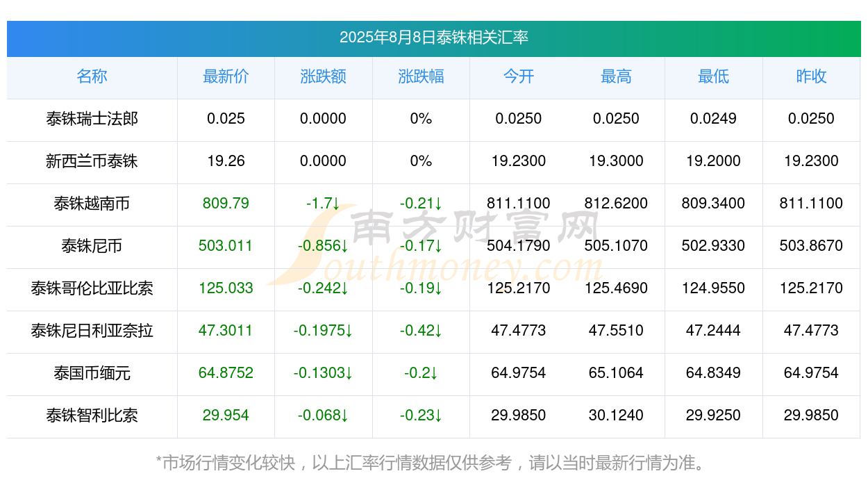Select the latest price '29.954'
This screenshot has width=868, height=485.
coord(226,416)
